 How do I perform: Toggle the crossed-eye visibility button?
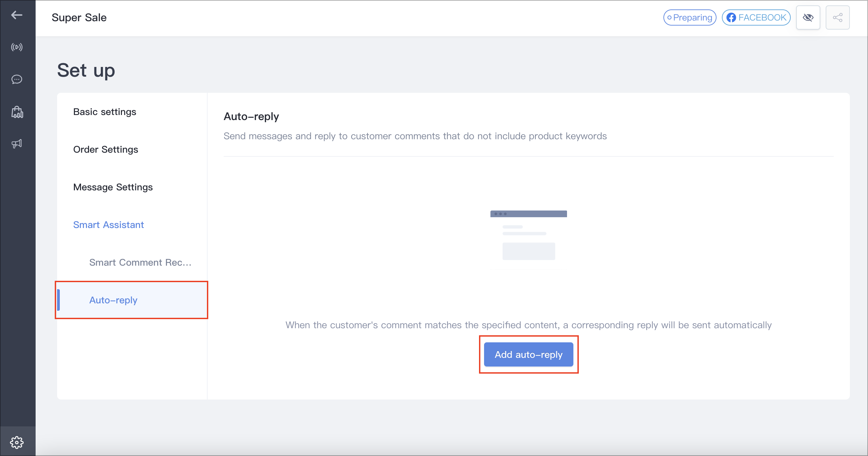tap(808, 17)
